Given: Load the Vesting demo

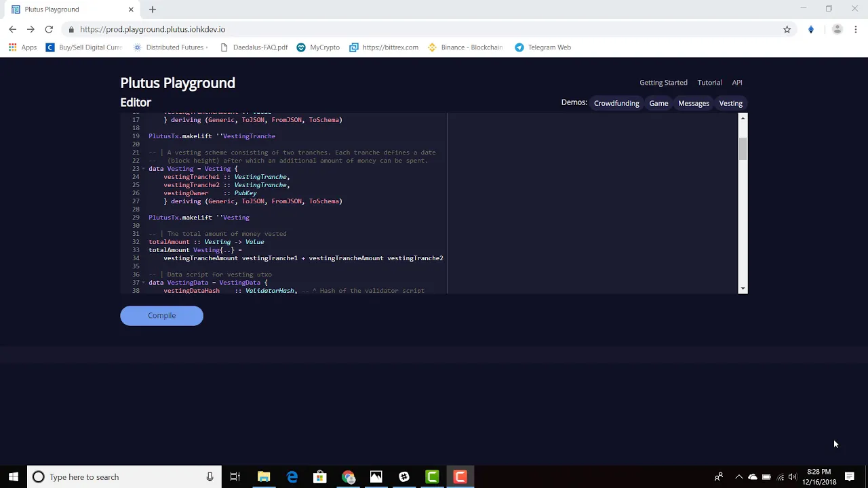Looking at the screenshot, I should [x=731, y=103].
